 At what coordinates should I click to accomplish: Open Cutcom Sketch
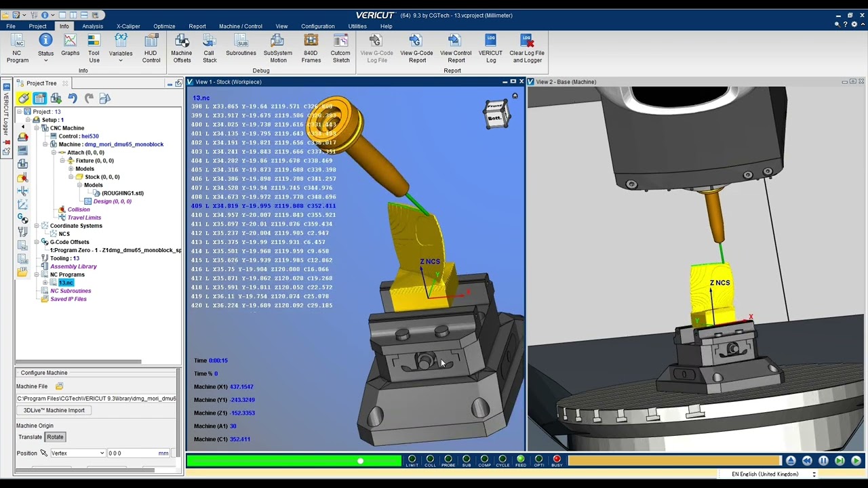(x=340, y=49)
